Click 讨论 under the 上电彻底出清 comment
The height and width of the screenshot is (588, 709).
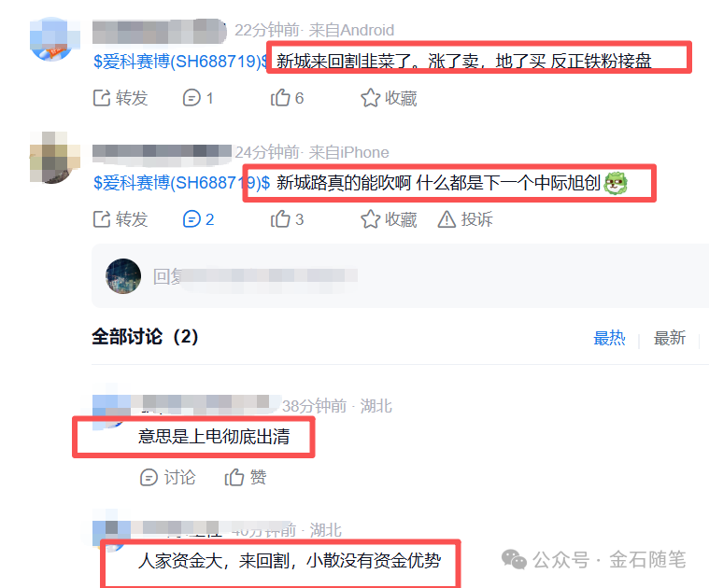(168, 477)
